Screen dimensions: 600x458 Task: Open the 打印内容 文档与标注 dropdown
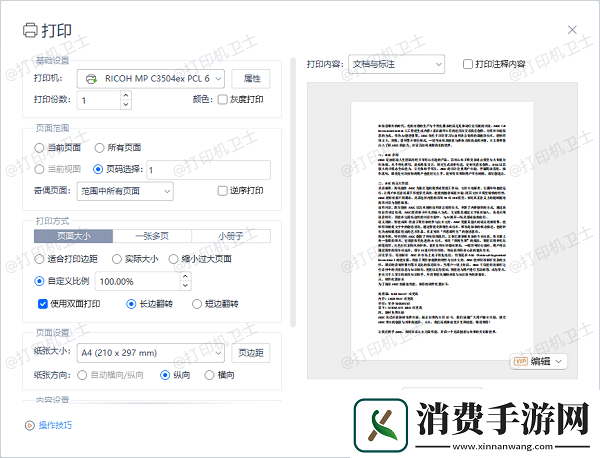click(x=396, y=64)
